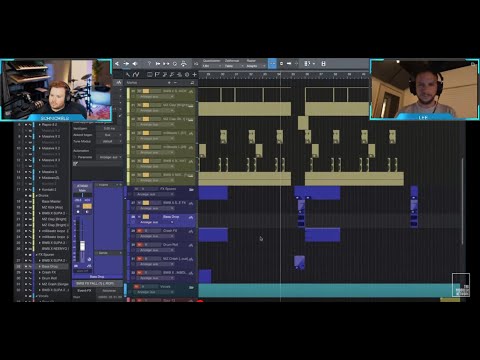The image size is (480, 360).
Task: Click the BWB FX FALL event name field
Action: point(97,283)
